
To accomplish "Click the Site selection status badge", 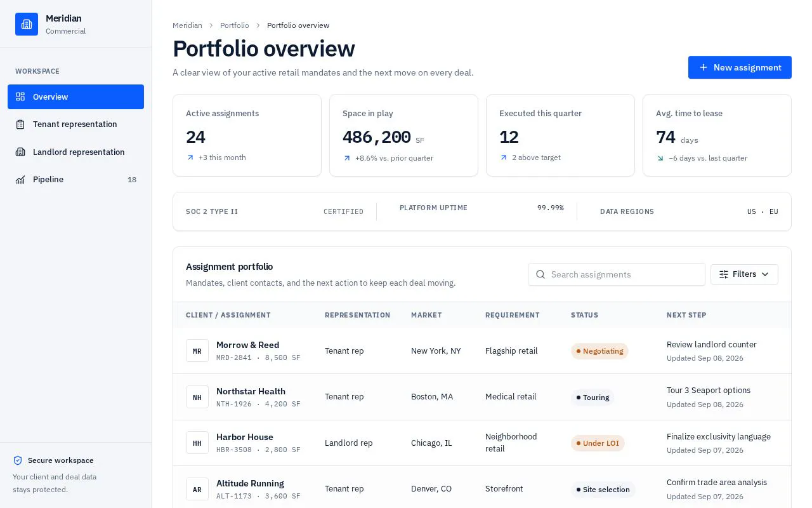I will pos(603,490).
